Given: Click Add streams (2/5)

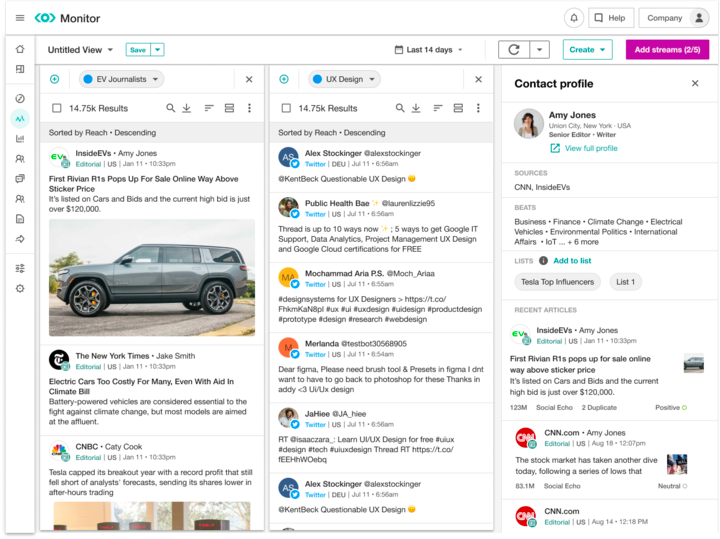Looking at the screenshot, I should pyautogui.click(x=667, y=50).
